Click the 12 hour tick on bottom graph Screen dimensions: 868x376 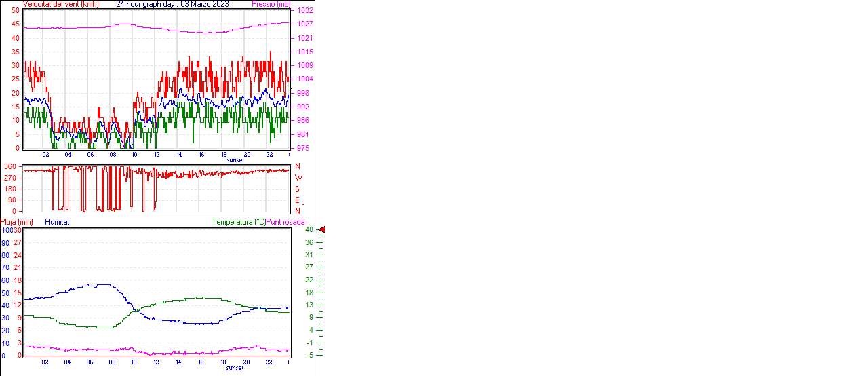(157, 362)
